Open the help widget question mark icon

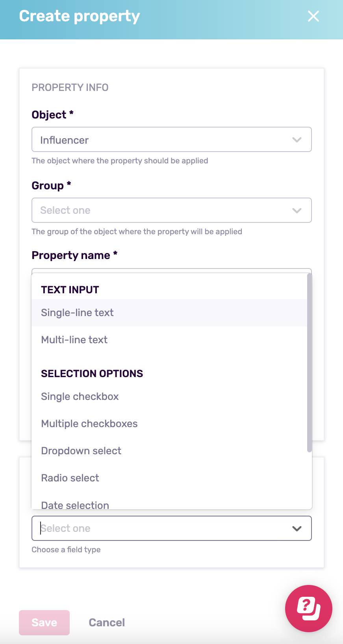tap(309, 609)
